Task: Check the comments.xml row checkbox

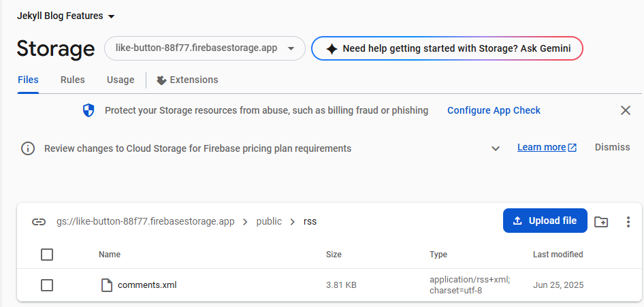Action: (47, 285)
